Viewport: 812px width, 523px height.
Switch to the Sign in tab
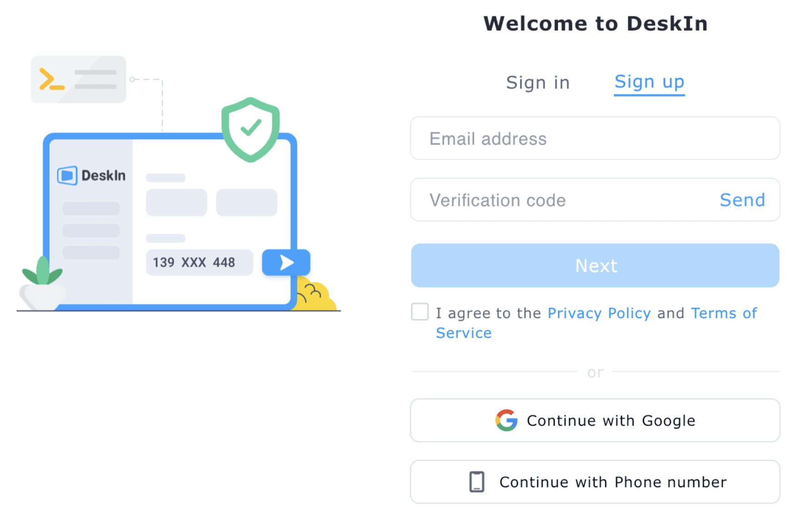538,83
